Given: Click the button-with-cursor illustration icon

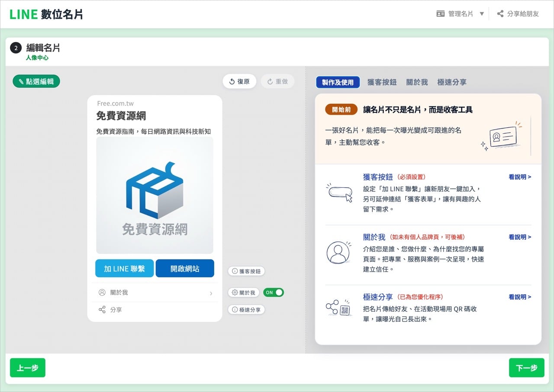Looking at the screenshot, I should click(340, 193).
